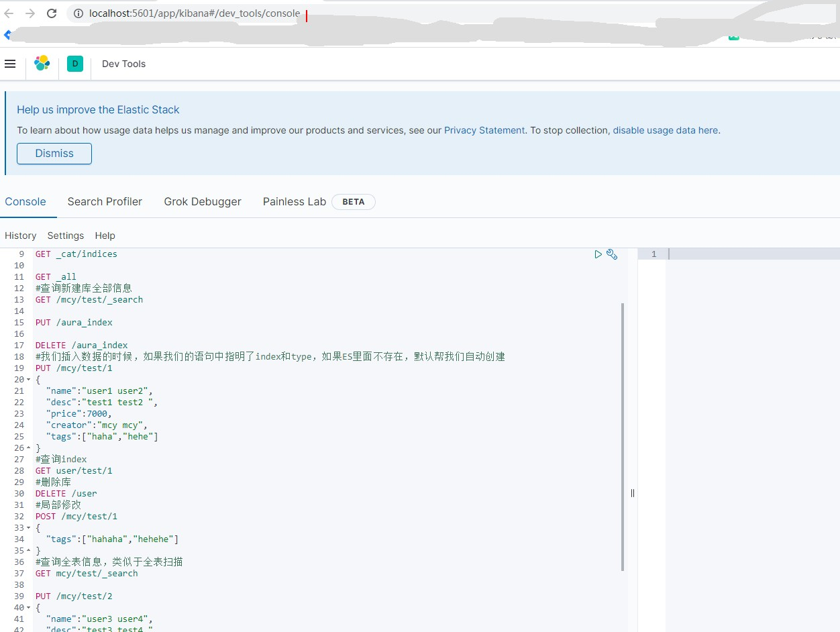This screenshot has height=632, width=840.
Task: Click the pane resize handle divider
Action: click(633, 493)
